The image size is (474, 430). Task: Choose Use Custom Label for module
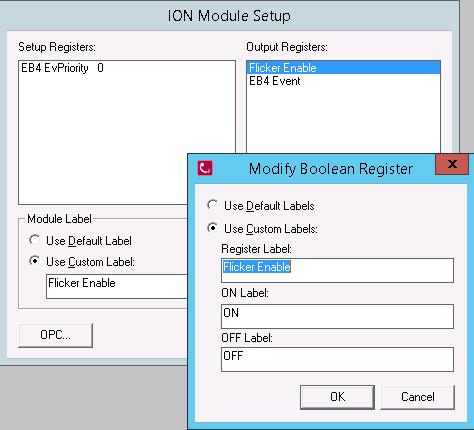tap(34, 261)
